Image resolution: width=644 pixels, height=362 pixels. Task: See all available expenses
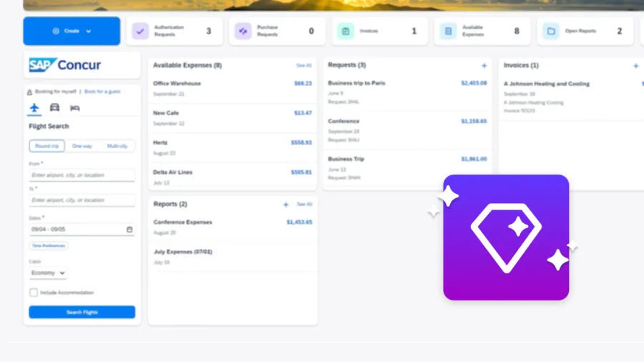point(304,65)
